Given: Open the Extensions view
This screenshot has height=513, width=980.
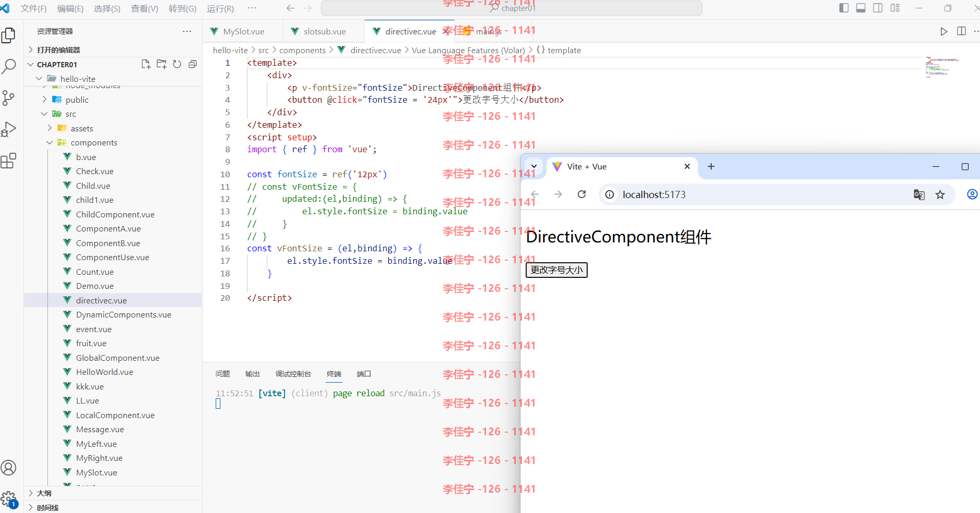Looking at the screenshot, I should [x=9, y=160].
